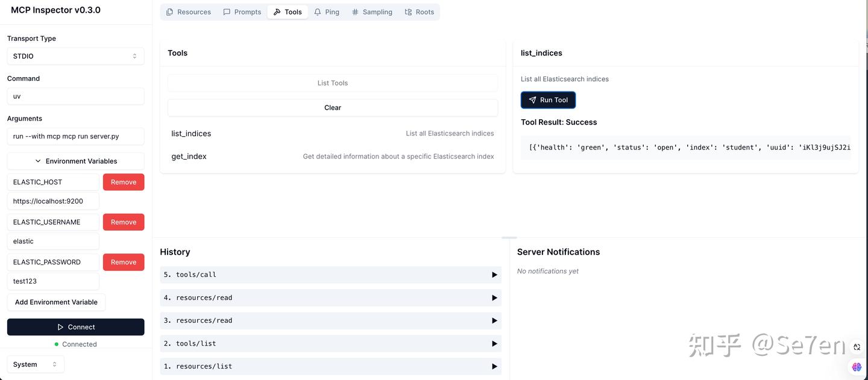This screenshot has width=868, height=380.
Task: Click the send icon inside Run Tool
Action: (x=532, y=99)
